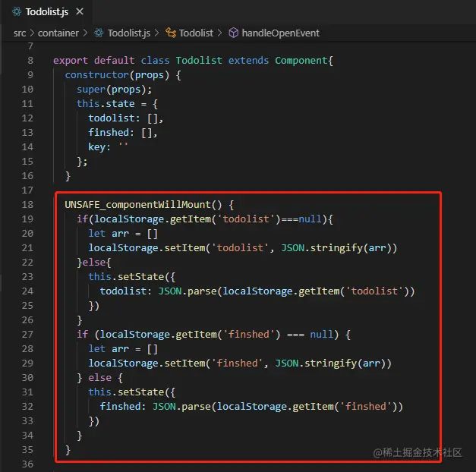Click the 'export' keyword on line 8

tap(71, 61)
